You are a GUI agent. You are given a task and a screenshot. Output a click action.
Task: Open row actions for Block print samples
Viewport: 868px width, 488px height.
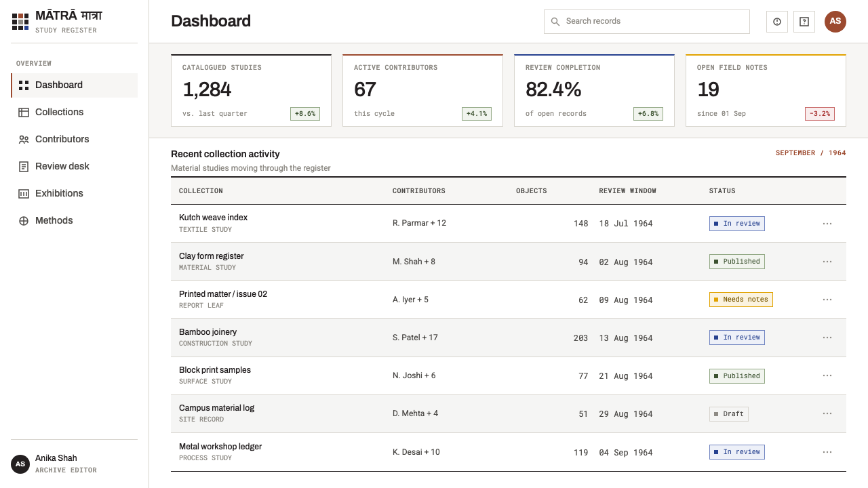(x=827, y=375)
